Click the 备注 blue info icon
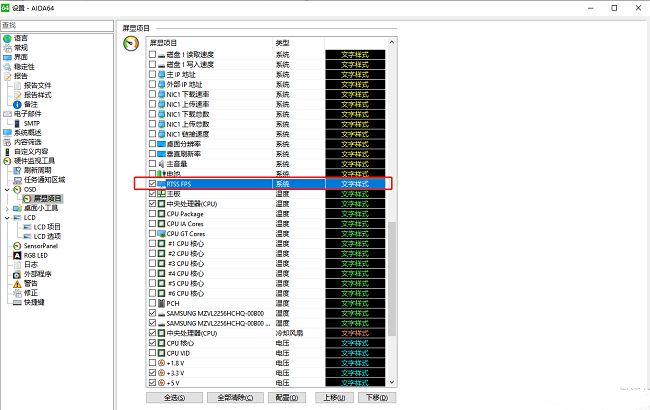This screenshot has height=410, width=650. pyautogui.click(x=17, y=104)
